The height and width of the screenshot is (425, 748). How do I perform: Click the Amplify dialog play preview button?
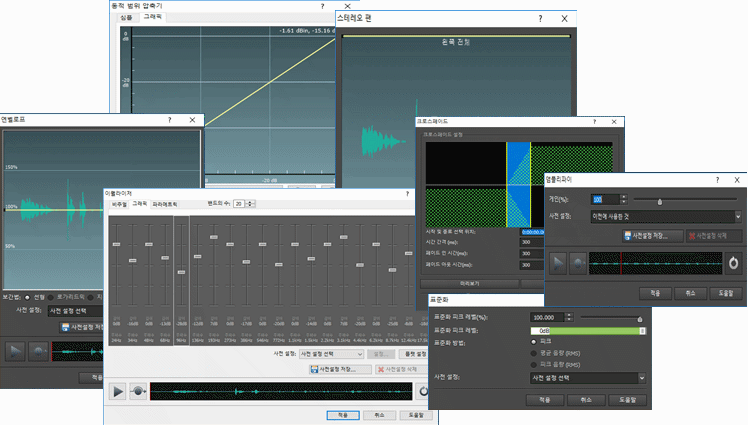pos(558,263)
